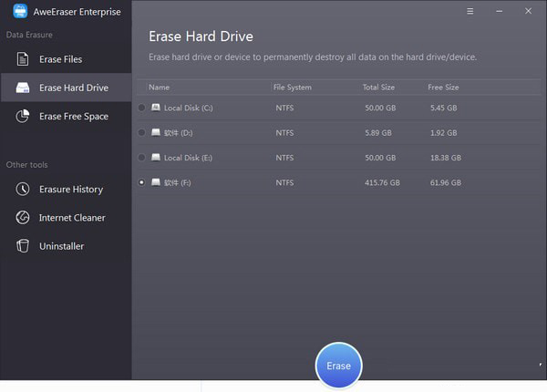The width and height of the screenshot is (547, 392).
Task: Click the File System column header
Action: point(292,88)
